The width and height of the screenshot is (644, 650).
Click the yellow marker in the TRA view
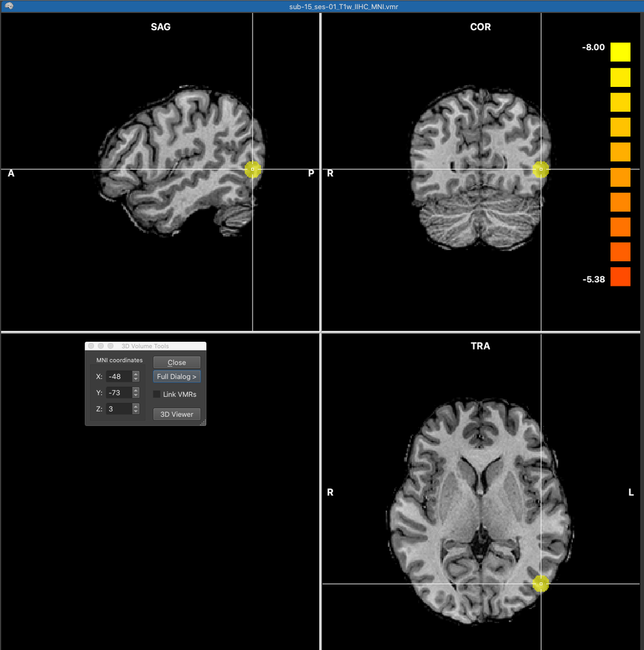(541, 584)
